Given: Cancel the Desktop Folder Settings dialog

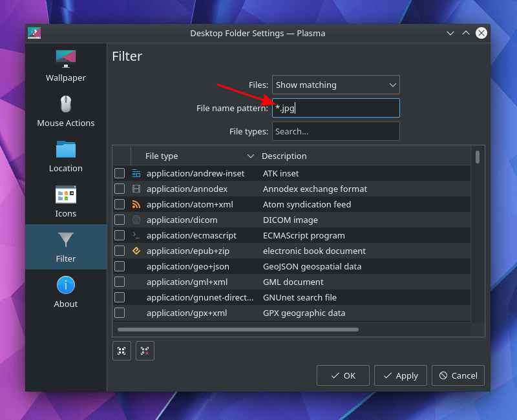Looking at the screenshot, I should click(458, 375).
